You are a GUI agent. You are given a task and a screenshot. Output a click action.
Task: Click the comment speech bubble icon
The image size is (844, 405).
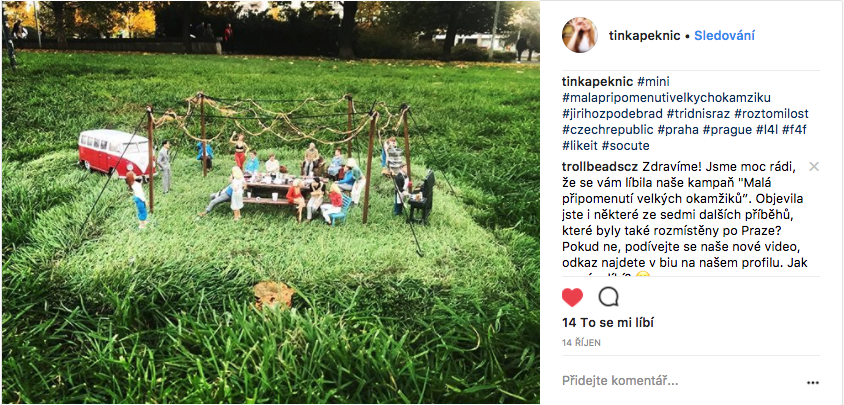(x=608, y=297)
